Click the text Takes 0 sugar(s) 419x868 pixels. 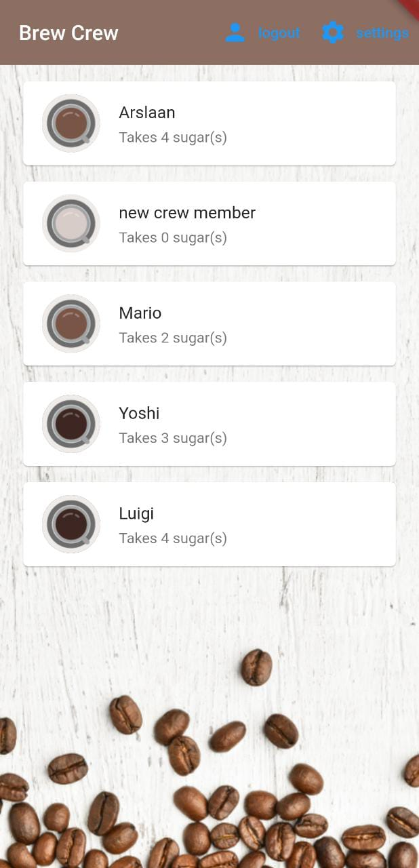pos(173,237)
